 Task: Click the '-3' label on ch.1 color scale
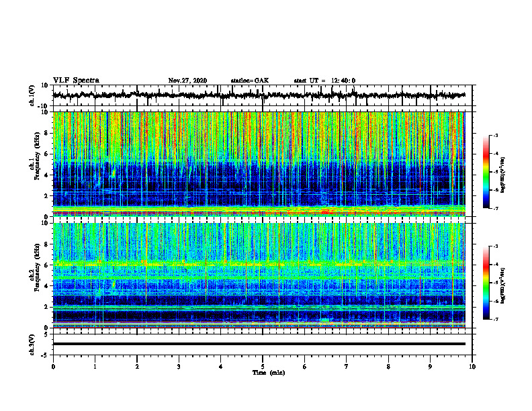coord(495,136)
